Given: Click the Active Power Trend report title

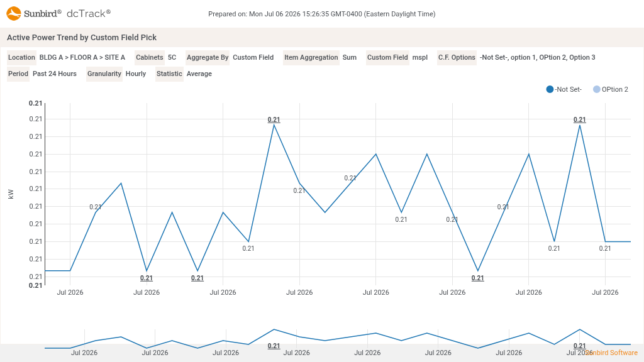Looking at the screenshot, I should (x=82, y=37).
